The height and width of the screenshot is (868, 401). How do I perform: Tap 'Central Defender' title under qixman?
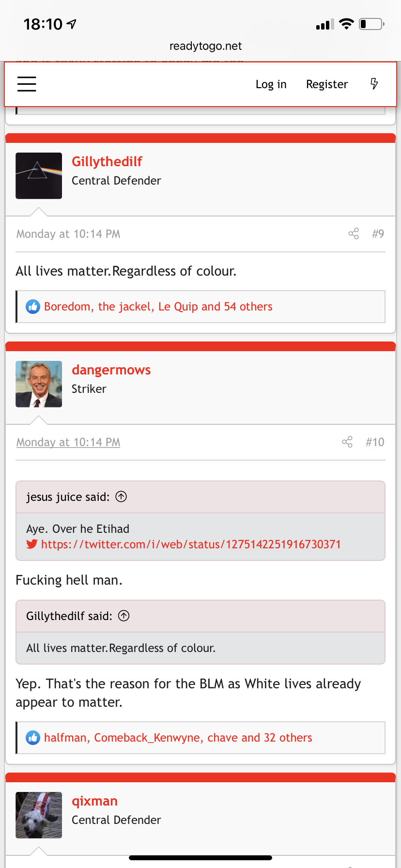point(116,820)
